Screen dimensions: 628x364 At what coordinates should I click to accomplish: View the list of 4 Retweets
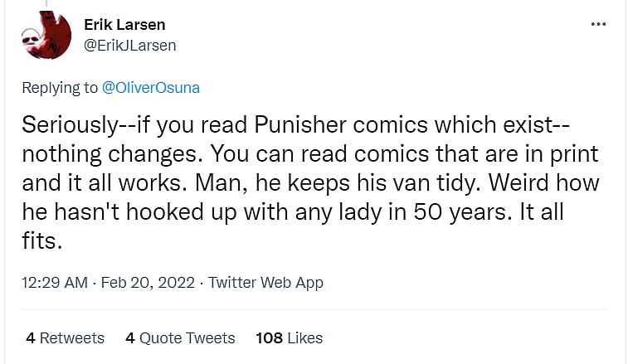[65, 338]
